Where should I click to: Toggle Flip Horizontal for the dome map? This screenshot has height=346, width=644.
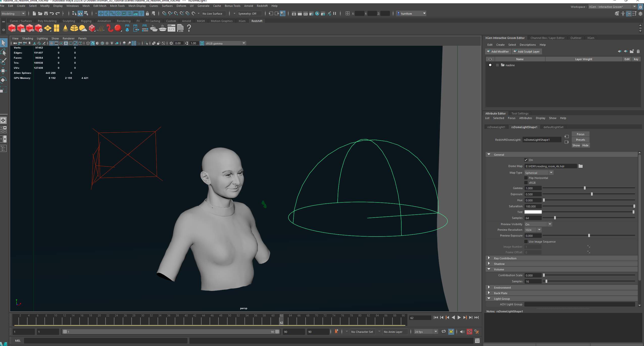coord(526,178)
